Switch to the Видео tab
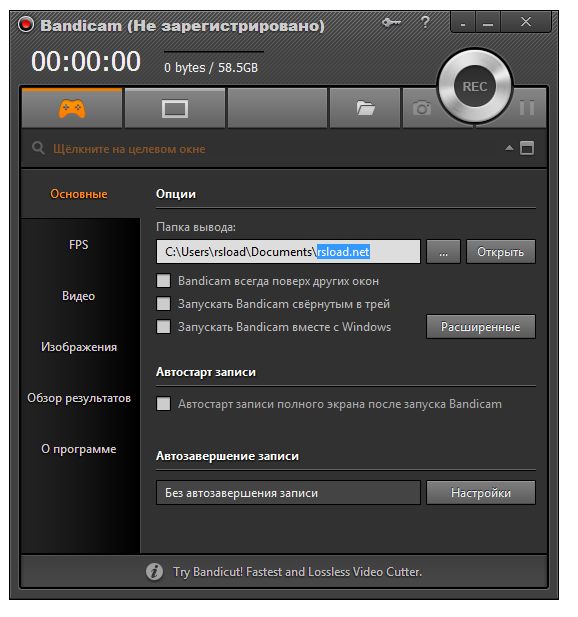578x617 pixels. (79, 296)
